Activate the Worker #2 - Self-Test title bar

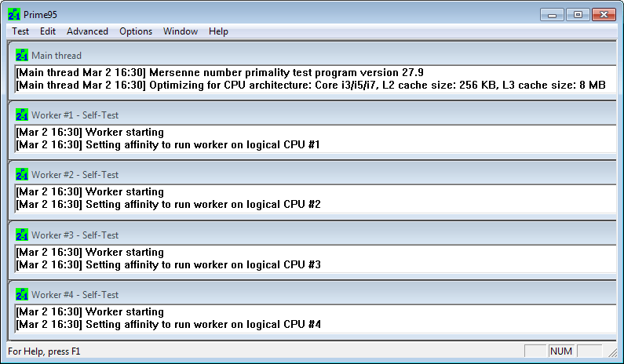coord(312,175)
